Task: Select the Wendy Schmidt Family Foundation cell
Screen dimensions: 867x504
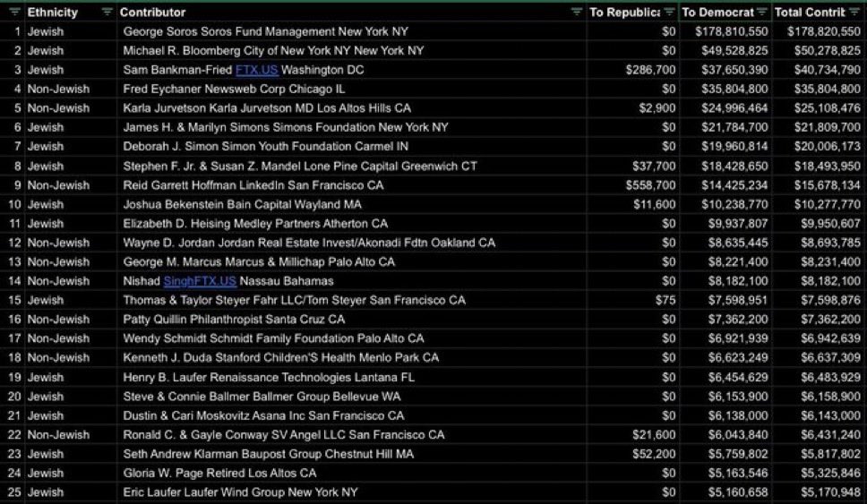Action: [351, 338]
